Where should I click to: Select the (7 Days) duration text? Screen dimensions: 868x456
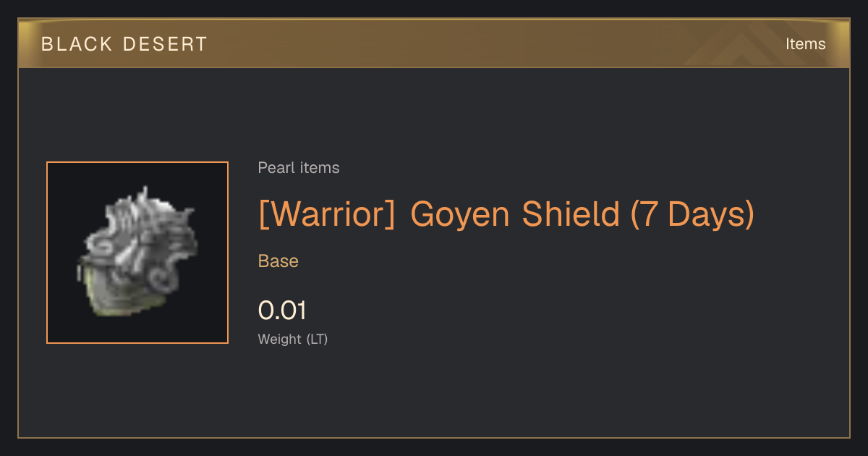(x=692, y=214)
